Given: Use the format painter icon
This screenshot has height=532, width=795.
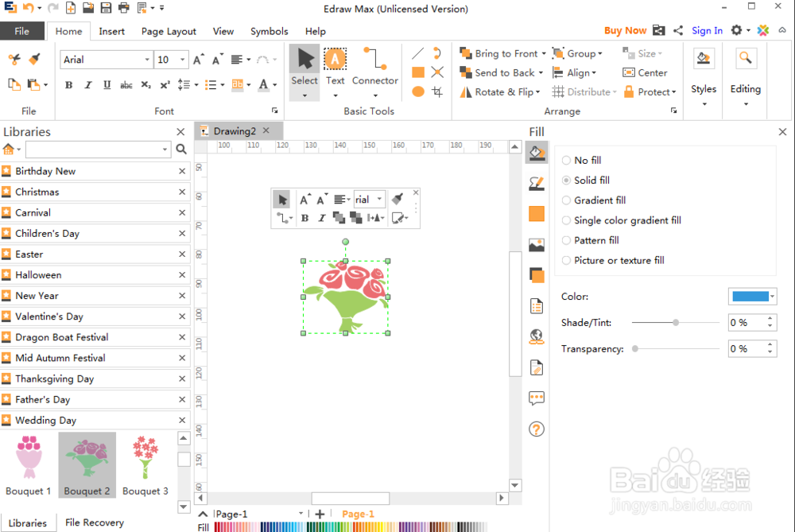Looking at the screenshot, I should click(x=34, y=60).
